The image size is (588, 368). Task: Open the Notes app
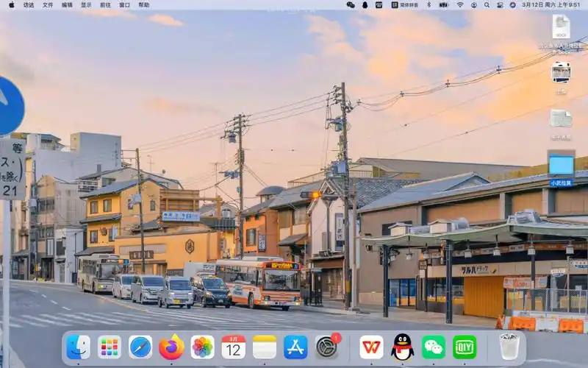coord(265,347)
